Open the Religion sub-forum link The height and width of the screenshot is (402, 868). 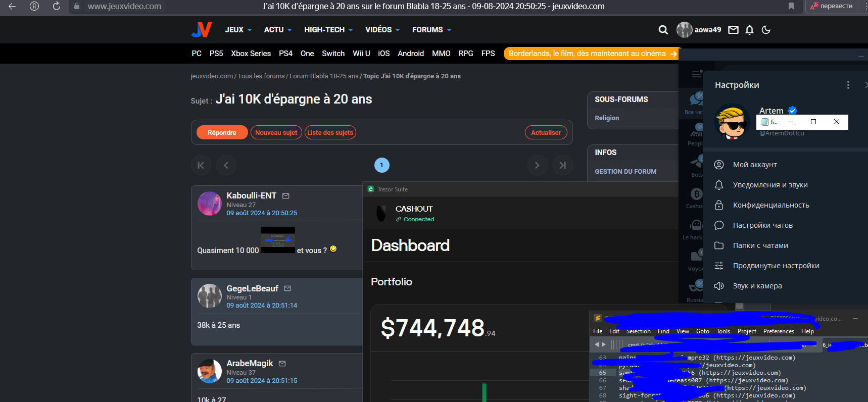pyautogui.click(x=607, y=118)
